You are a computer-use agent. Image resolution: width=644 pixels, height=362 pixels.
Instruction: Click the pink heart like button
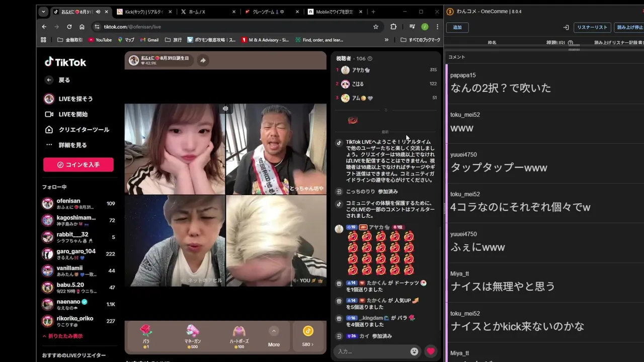pos(431,351)
